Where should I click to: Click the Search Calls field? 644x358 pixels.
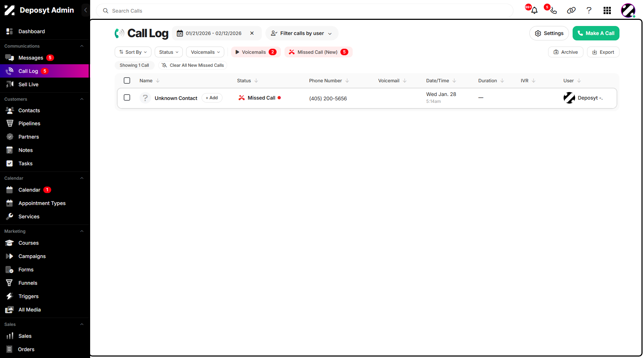(x=304, y=11)
